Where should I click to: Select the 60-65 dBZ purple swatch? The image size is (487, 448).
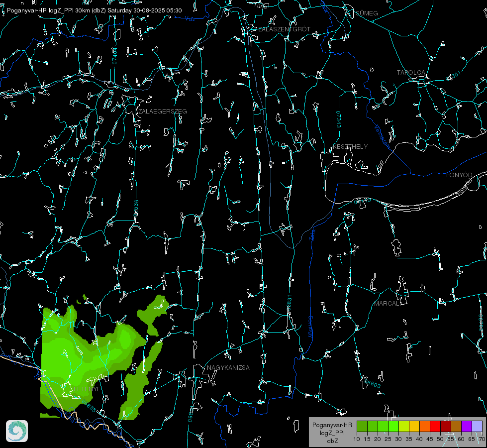(467, 426)
